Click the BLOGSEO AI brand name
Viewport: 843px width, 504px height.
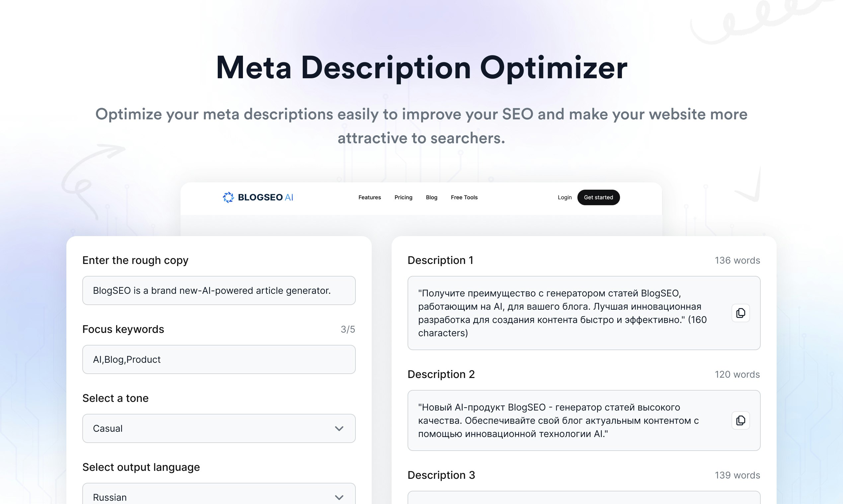pyautogui.click(x=265, y=197)
